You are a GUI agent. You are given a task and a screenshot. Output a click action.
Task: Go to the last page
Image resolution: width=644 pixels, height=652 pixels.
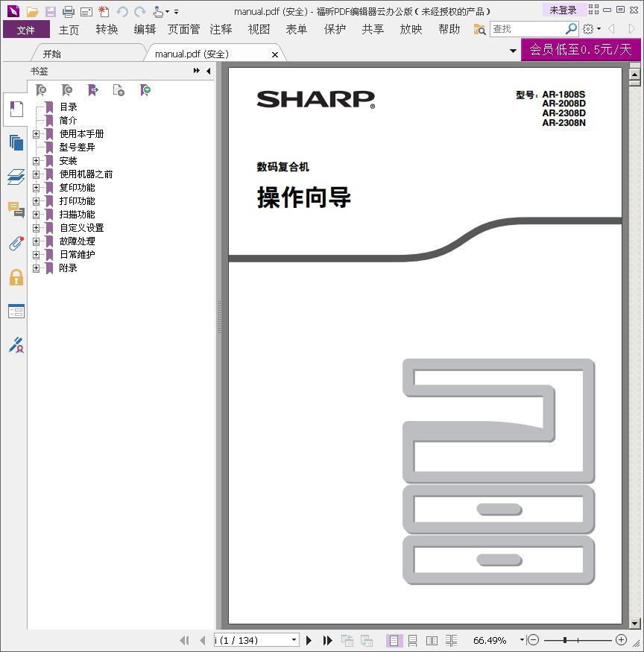(328, 640)
